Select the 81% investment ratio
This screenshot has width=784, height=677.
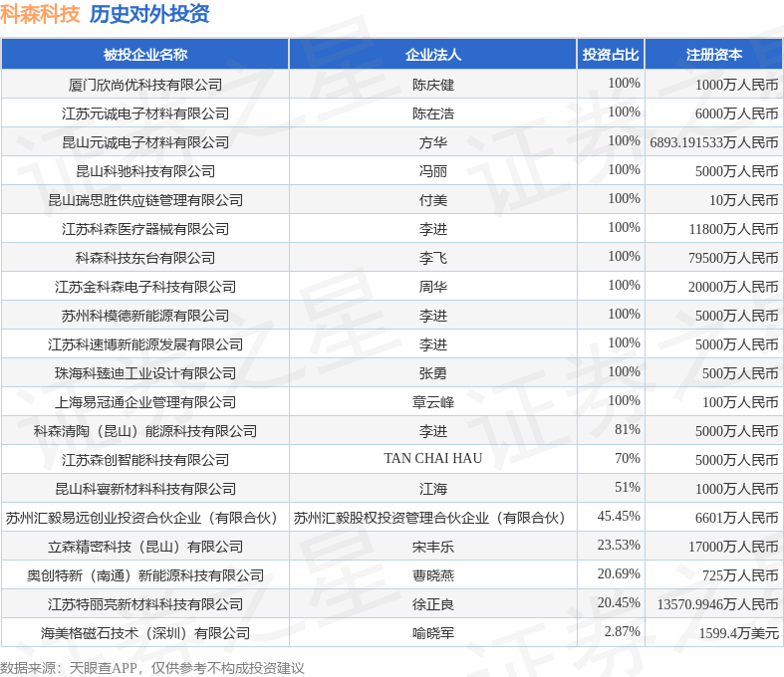(628, 429)
